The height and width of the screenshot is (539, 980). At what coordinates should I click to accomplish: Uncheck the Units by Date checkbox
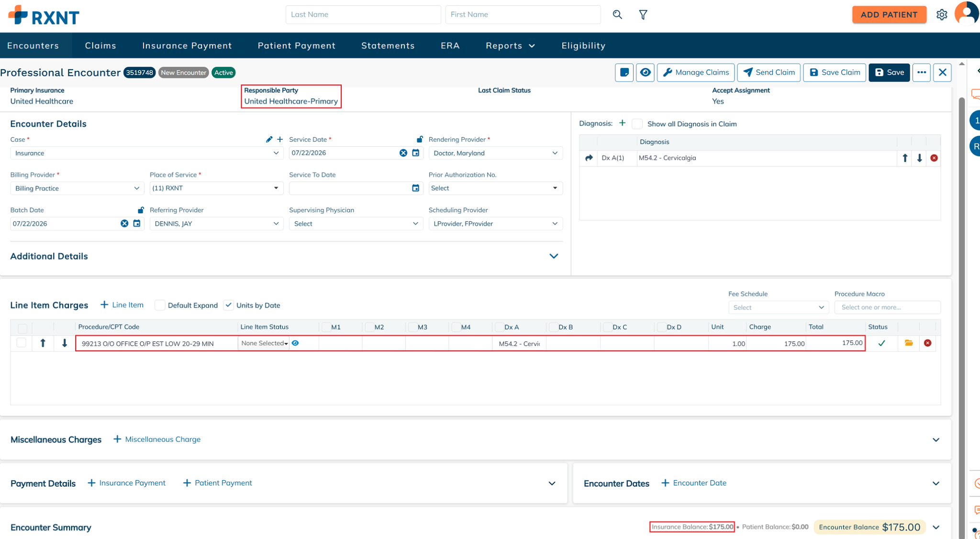229,305
